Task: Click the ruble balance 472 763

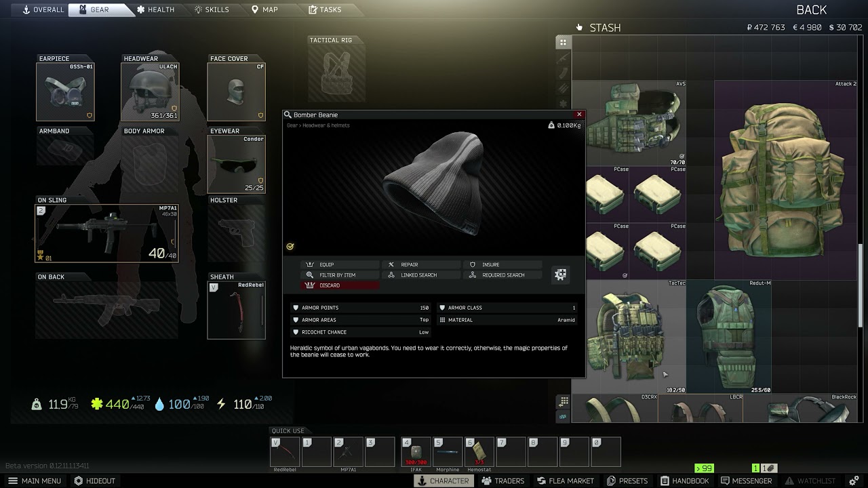Action: point(766,28)
